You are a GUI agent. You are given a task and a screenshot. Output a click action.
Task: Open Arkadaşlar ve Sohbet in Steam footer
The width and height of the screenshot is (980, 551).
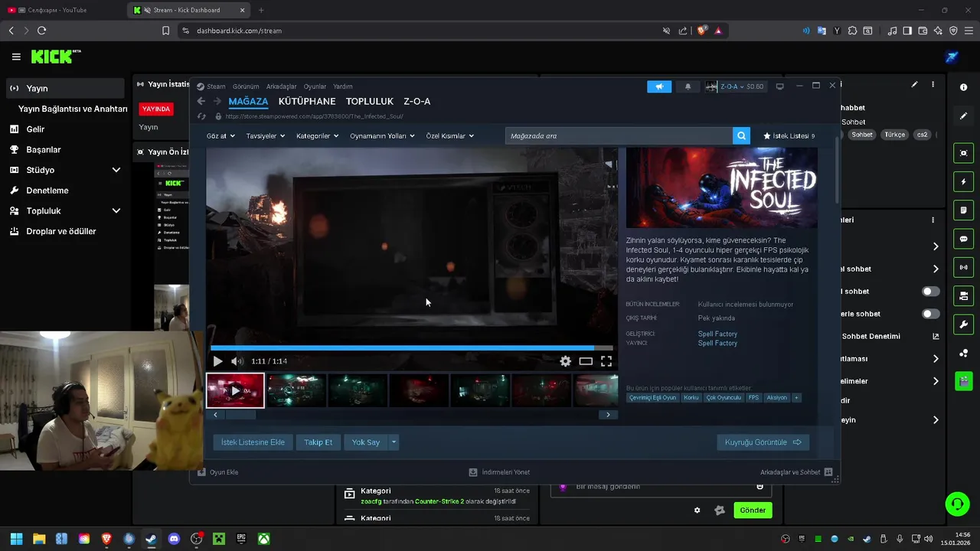(796, 472)
